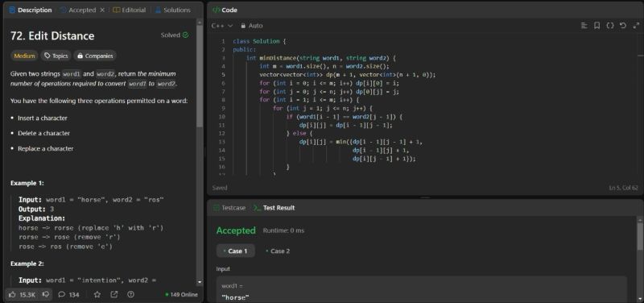Click the lock icon next to Auto
The width and height of the screenshot is (644, 303).
[243, 26]
